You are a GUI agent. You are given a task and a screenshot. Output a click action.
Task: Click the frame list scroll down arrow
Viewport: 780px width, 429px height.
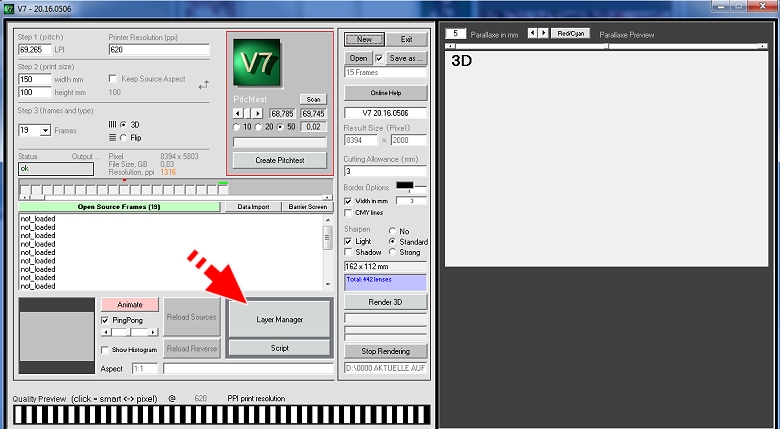coord(327,286)
